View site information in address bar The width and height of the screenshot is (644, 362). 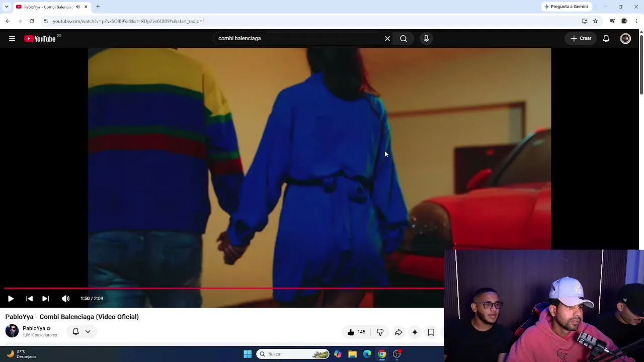pyautogui.click(x=46, y=21)
